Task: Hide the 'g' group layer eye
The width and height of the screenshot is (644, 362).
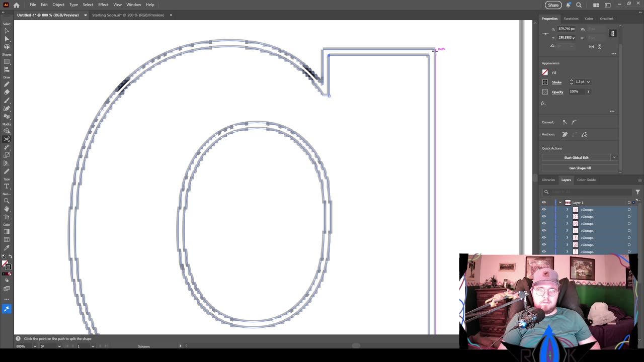Action: click(x=544, y=245)
